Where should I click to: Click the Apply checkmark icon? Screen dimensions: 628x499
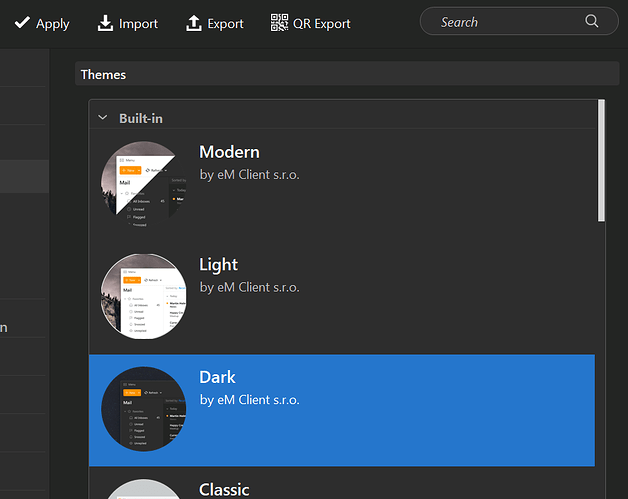point(22,23)
